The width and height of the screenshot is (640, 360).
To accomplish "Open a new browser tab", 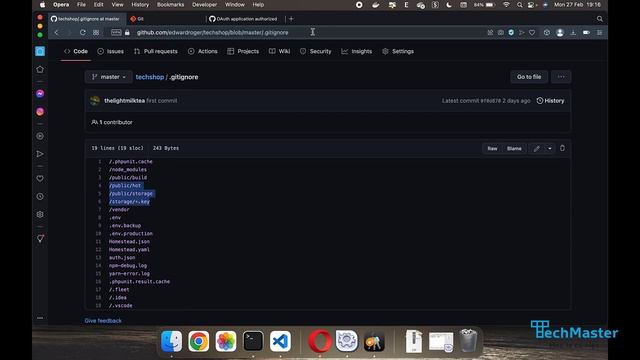I will coord(291,19).
